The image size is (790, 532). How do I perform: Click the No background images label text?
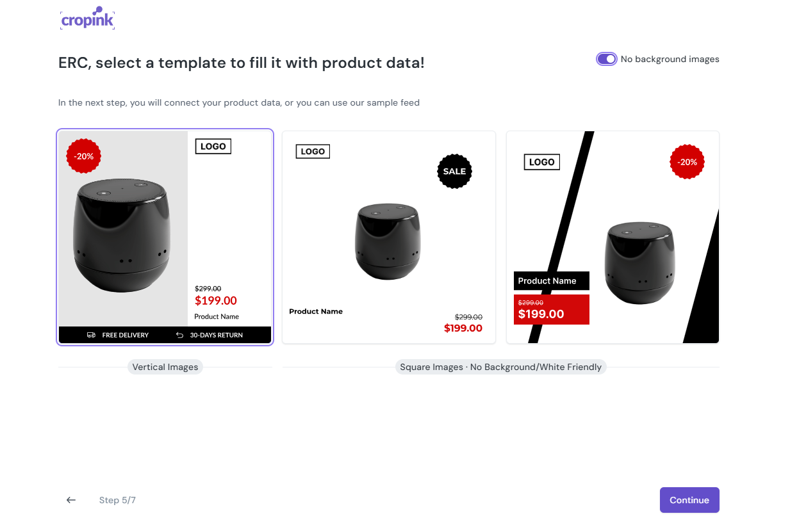pyautogui.click(x=670, y=59)
